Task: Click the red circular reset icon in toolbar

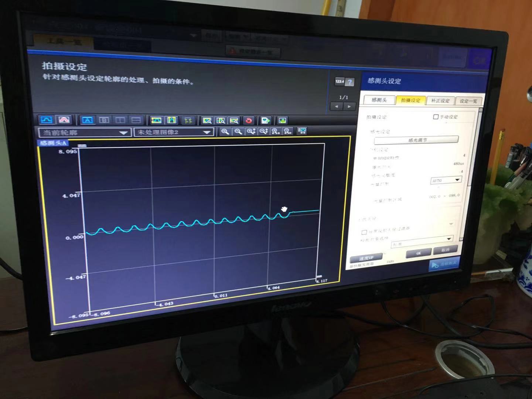Action: coord(249,120)
